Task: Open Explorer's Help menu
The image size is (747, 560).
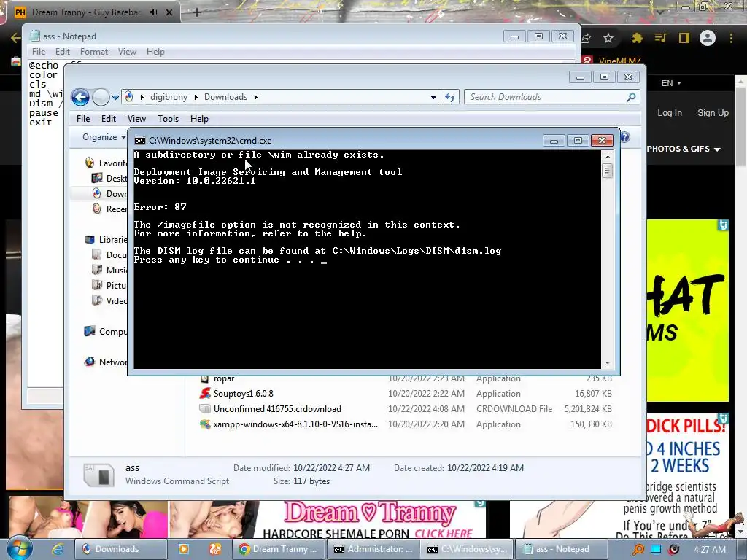Action: click(x=199, y=119)
